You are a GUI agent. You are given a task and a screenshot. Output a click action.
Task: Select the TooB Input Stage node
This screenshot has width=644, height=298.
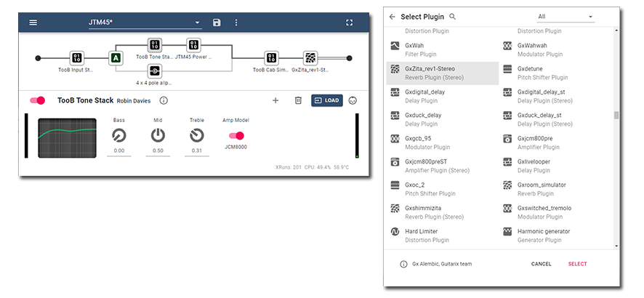77,58
